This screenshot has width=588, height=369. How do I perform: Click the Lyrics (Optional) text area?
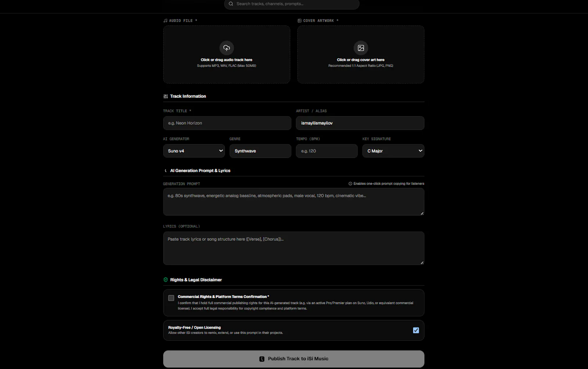click(x=294, y=248)
